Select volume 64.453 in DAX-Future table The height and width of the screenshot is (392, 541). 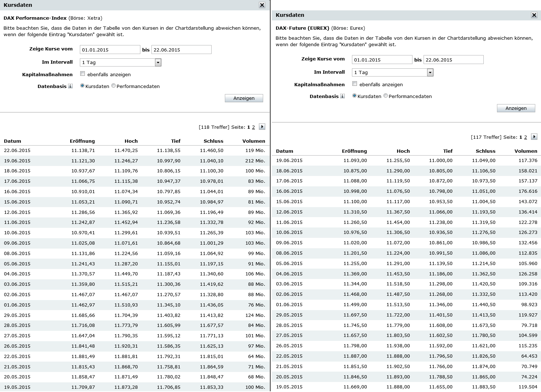529,356
